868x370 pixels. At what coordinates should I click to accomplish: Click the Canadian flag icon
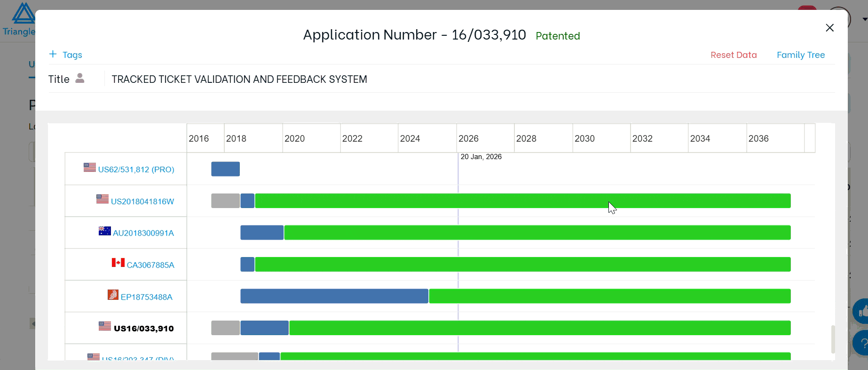pos(118,263)
